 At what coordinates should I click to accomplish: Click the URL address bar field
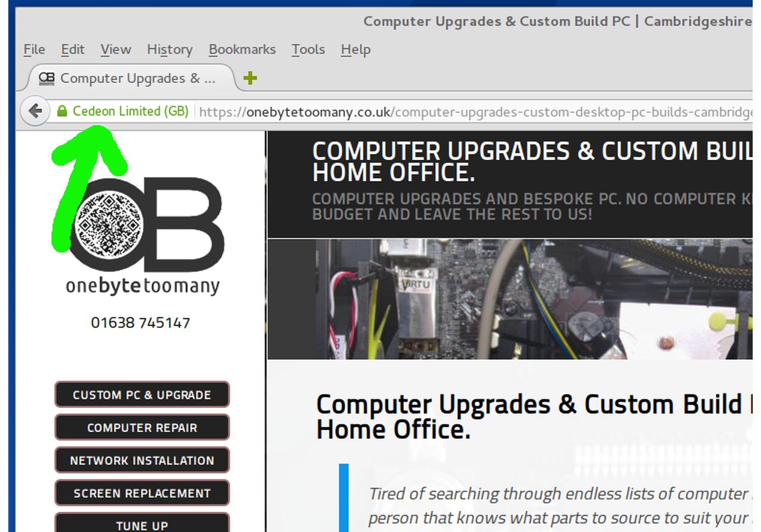pos(475,112)
